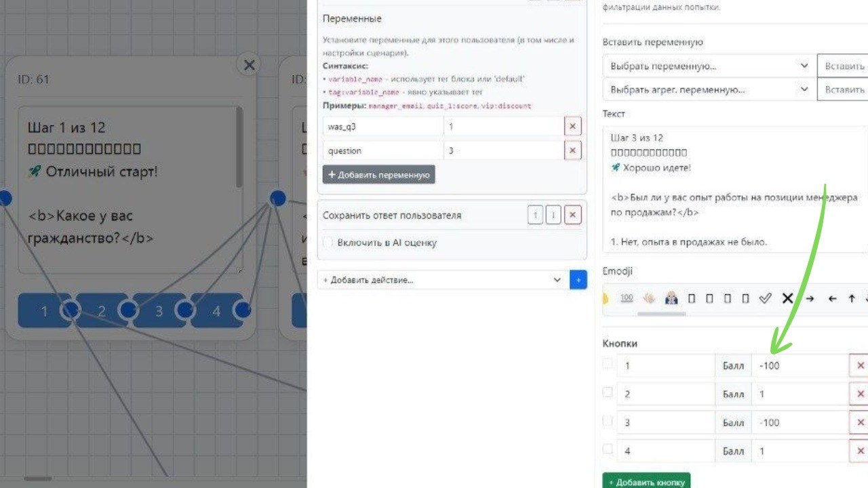This screenshot has height=488, width=868.
Task: Click the question value field containing 3
Action: (503, 150)
